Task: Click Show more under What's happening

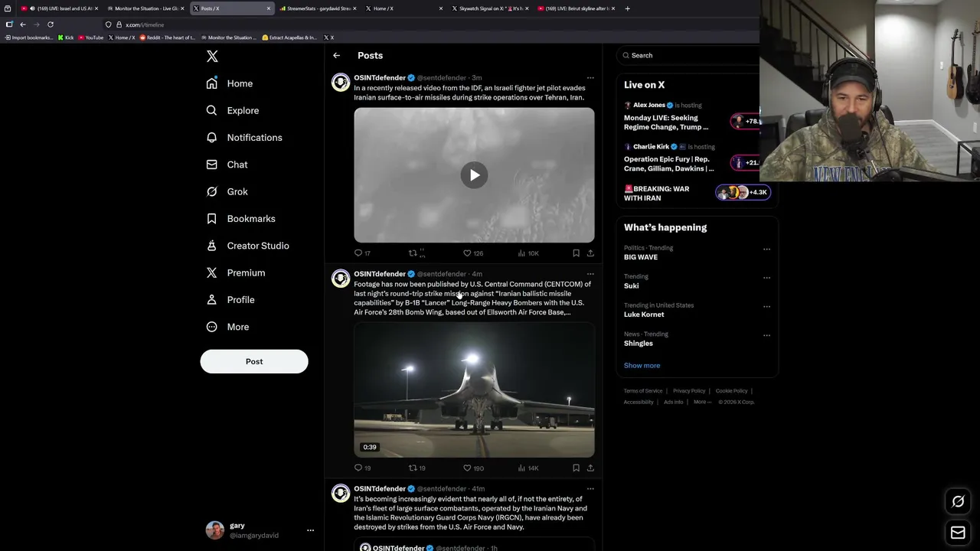Action: pos(642,366)
